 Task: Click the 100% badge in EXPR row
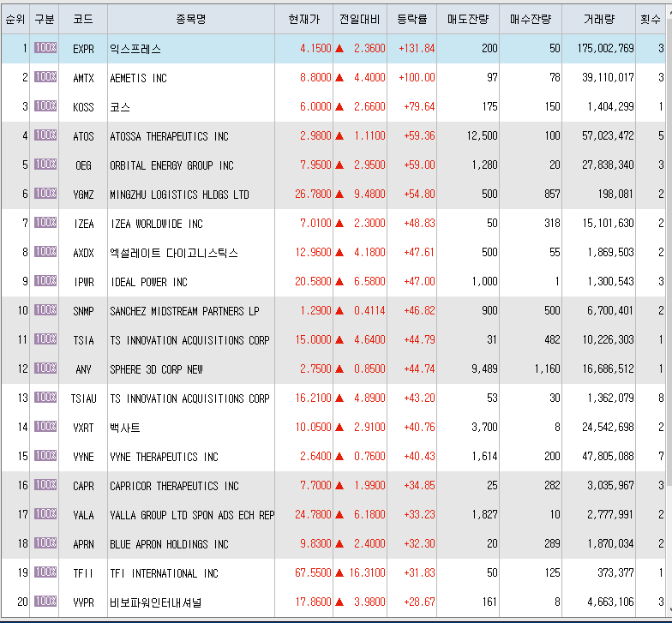click(x=45, y=48)
